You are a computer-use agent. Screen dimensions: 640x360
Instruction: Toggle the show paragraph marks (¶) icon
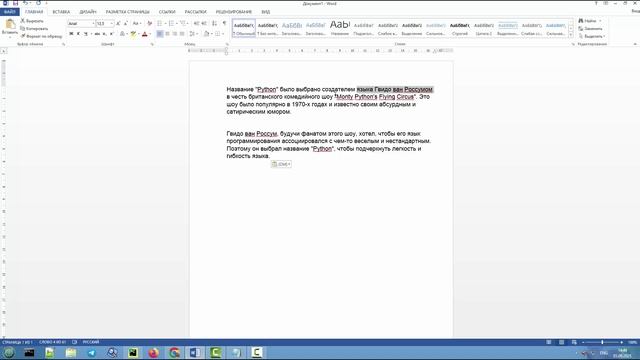[x=224, y=24]
